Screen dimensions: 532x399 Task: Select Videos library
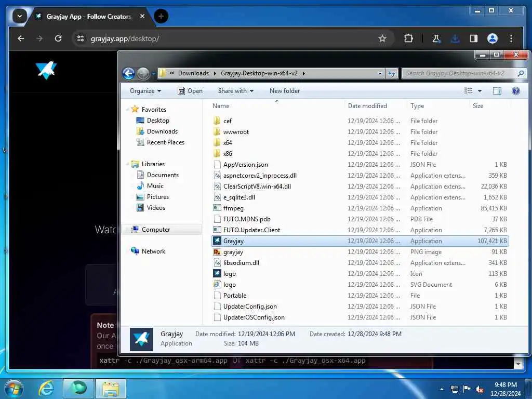coord(156,208)
